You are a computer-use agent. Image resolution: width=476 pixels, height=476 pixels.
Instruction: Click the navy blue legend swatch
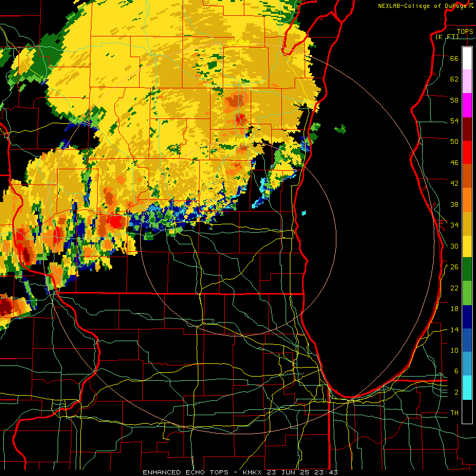(467, 317)
